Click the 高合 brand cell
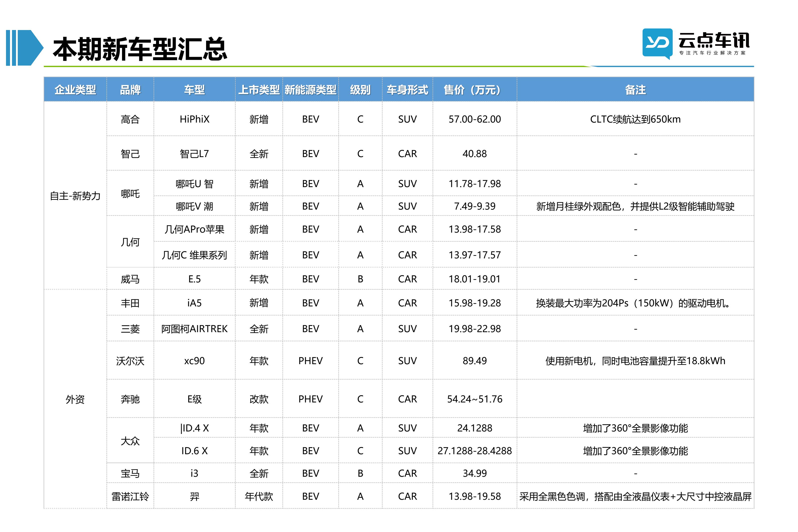This screenshot has height=532, width=798. pos(130,119)
